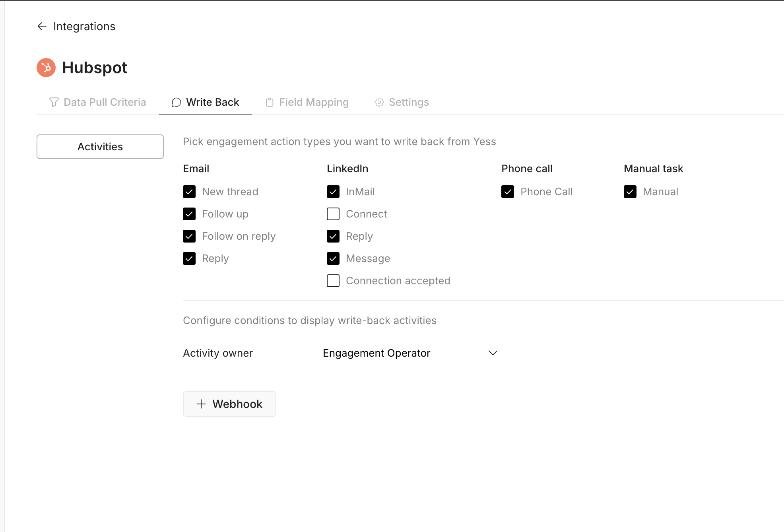Enable the LinkedIn Connect checkbox
Screen dimensions: 784x532
coord(333,214)
